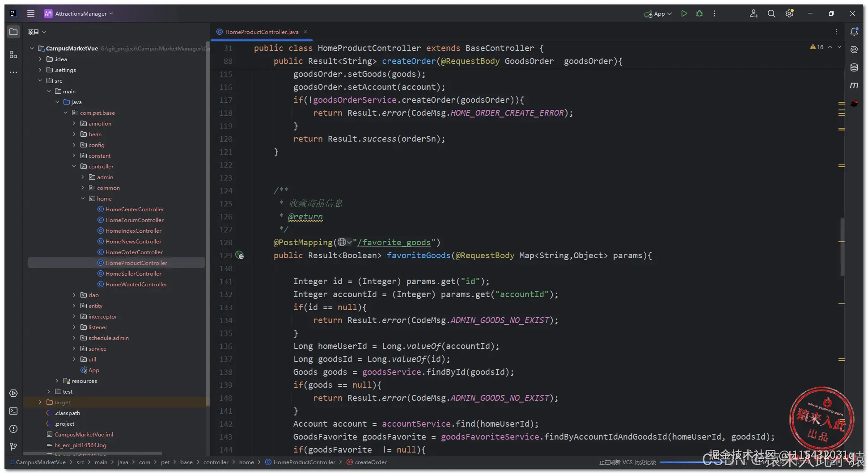Open the Services tool window
The width and height of the screenshot is (868, 474).
13,393
